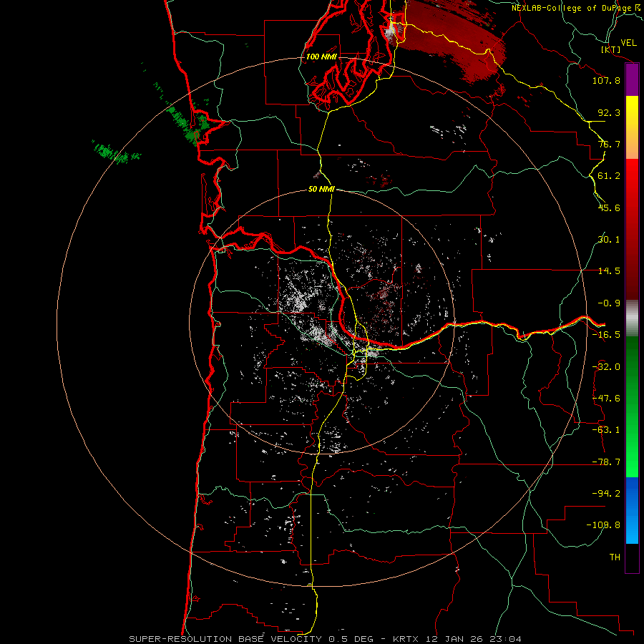The height and width of the screenshot is (644, 644).
Task: Click the 61.2 scale value
Action: coord(609,176)
